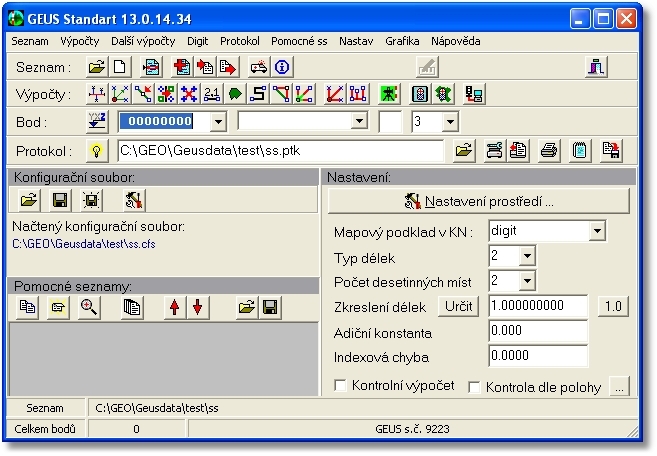Click the config path C:\GEO\Geusdata\test\ss.cfs
Viewport: 657px width, 456px height.
(84, 244)
